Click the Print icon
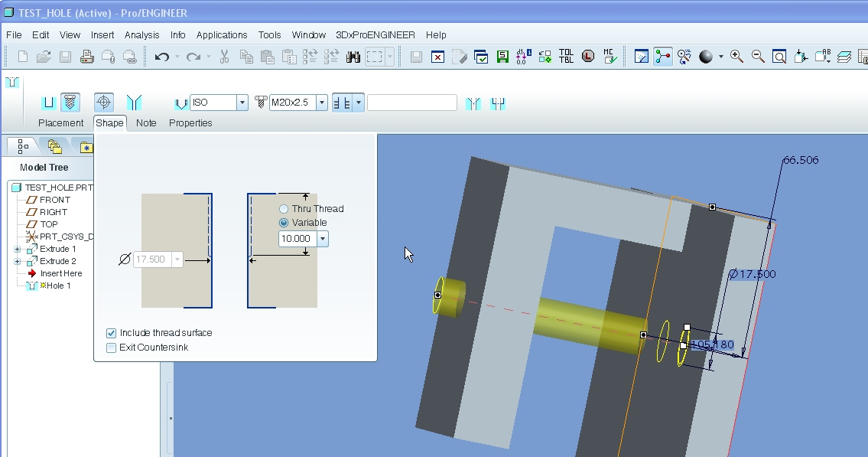The height and width of the screenshot is (457, 868). tap(87, 57)
